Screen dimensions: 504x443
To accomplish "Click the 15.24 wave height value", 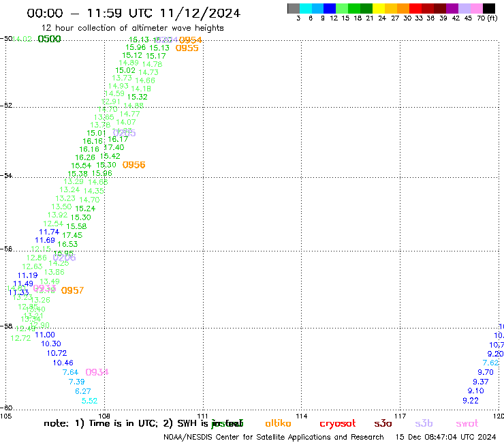I will coord(85,209).
